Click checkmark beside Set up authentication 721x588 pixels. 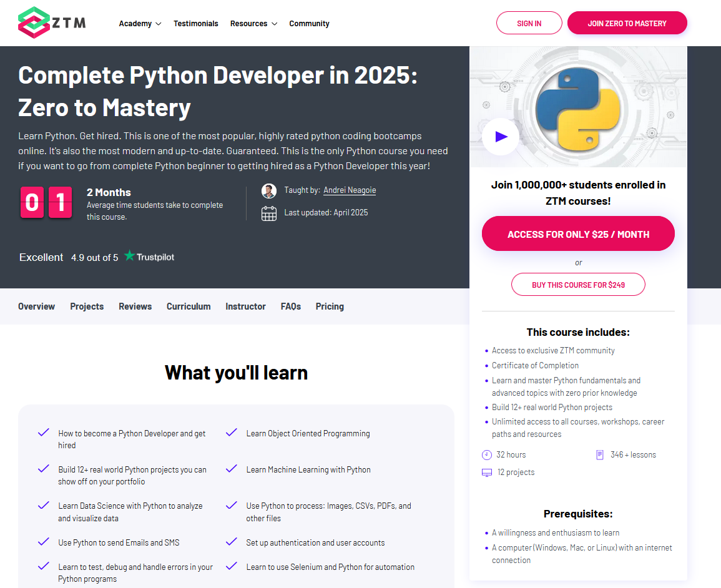click(x=232, y=542)
